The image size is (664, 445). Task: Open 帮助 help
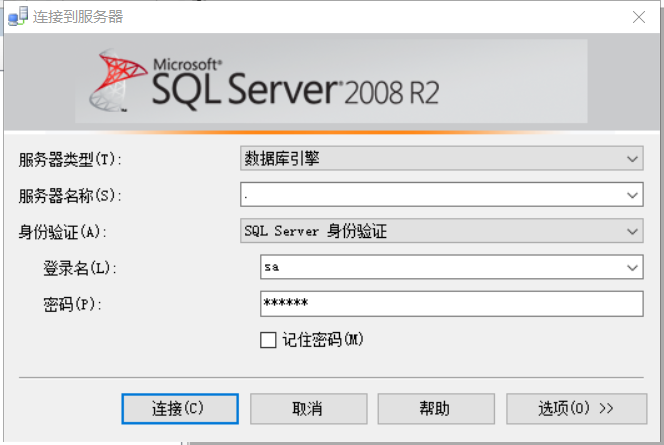[x=436, y=409]
